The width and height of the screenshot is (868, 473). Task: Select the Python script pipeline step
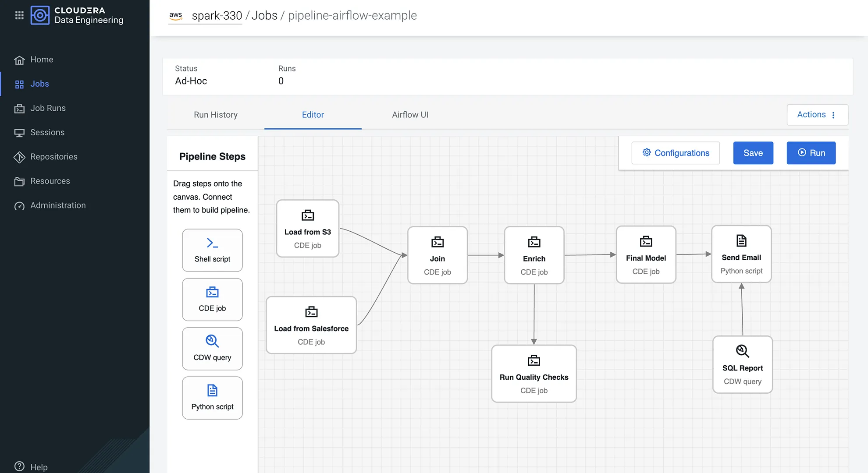tap(212, 398)
